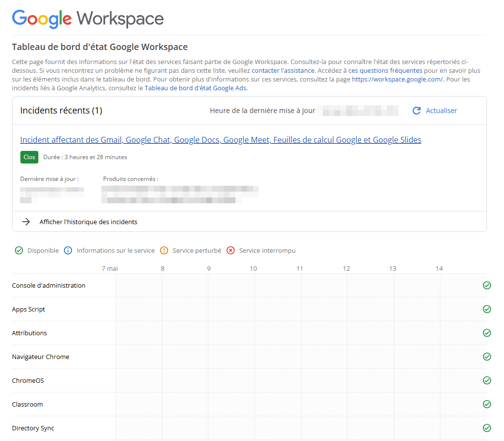The height and width of the screenshot is (441, 504).
Task: Click the Tableau de bord d'état Google Workspace title
Action: click(100, 47)
